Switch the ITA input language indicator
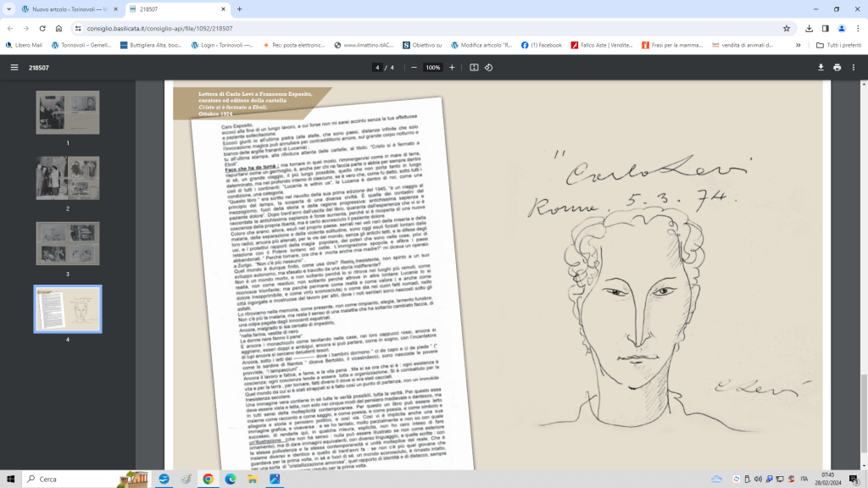The image size is (868, 488). (x=804, y=479)
